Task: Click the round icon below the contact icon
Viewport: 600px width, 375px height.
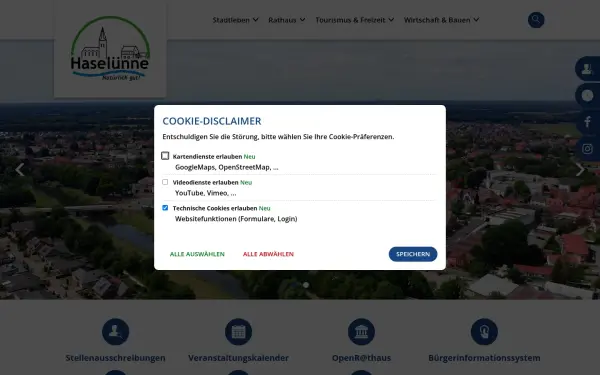Action: coord(587,95)
